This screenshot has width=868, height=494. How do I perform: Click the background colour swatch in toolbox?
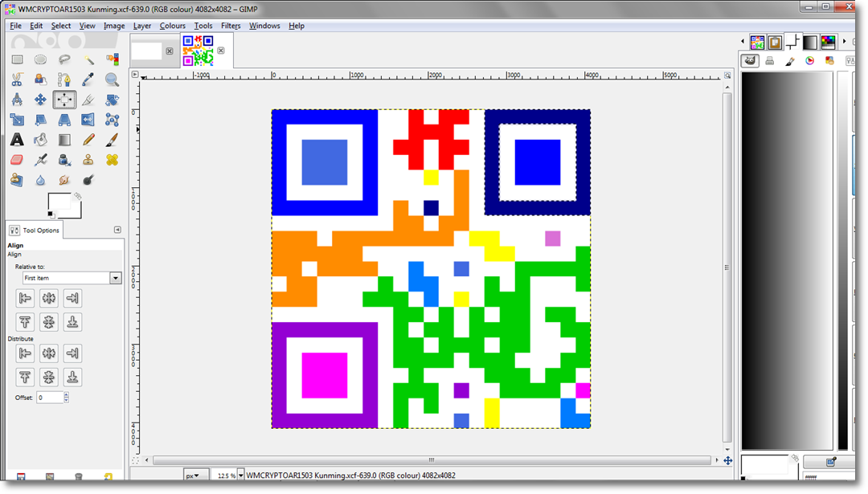tap(76, 212)
